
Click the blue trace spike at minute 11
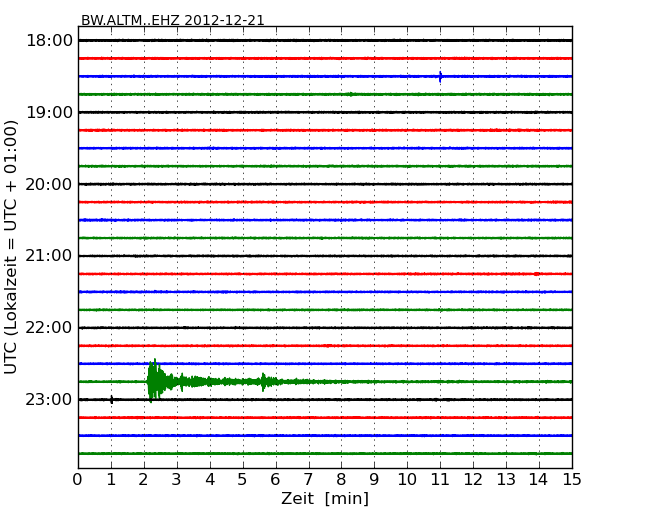(440, 77)
